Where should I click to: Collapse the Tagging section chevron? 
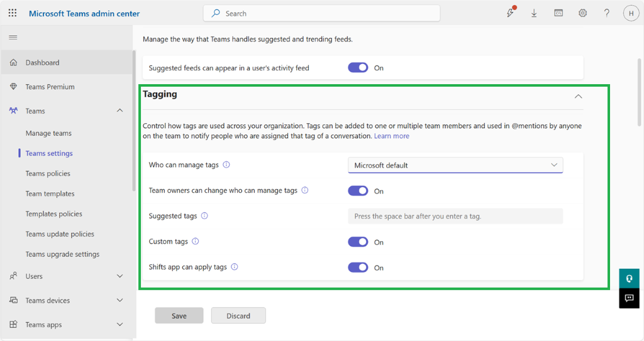(x=578, y=96)
